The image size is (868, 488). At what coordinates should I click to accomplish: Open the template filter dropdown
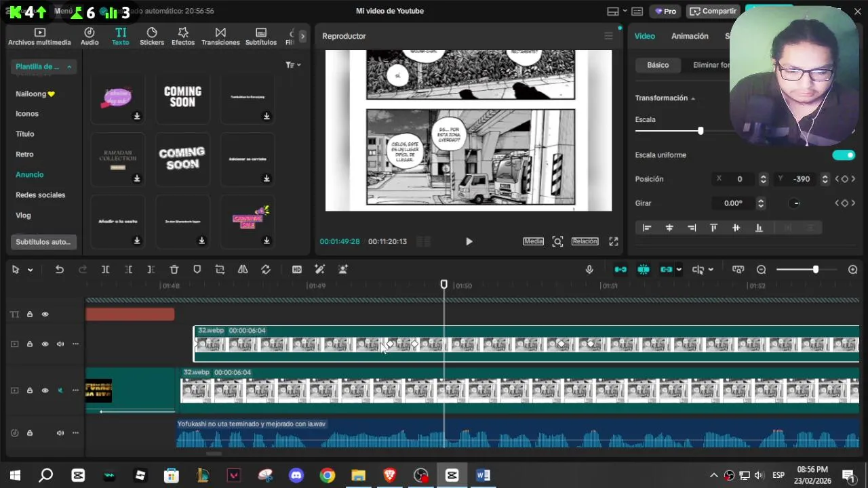(x=293, y=65)
